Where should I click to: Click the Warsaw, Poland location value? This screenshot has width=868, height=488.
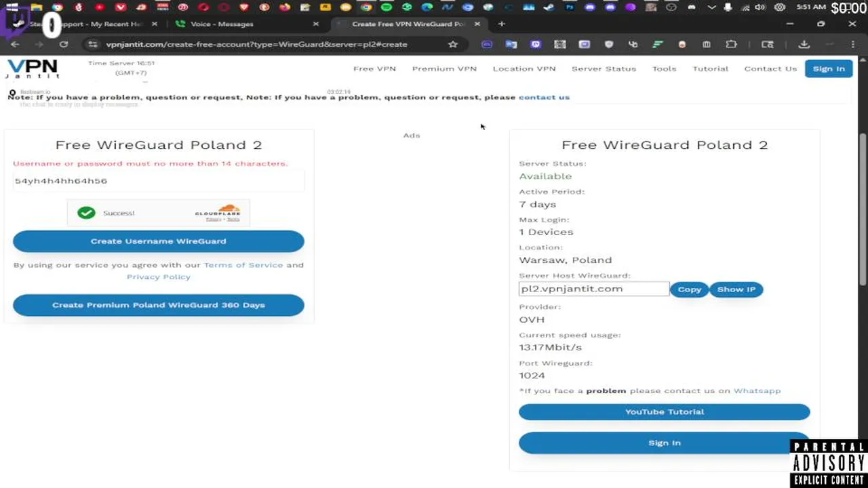[566, 260]
